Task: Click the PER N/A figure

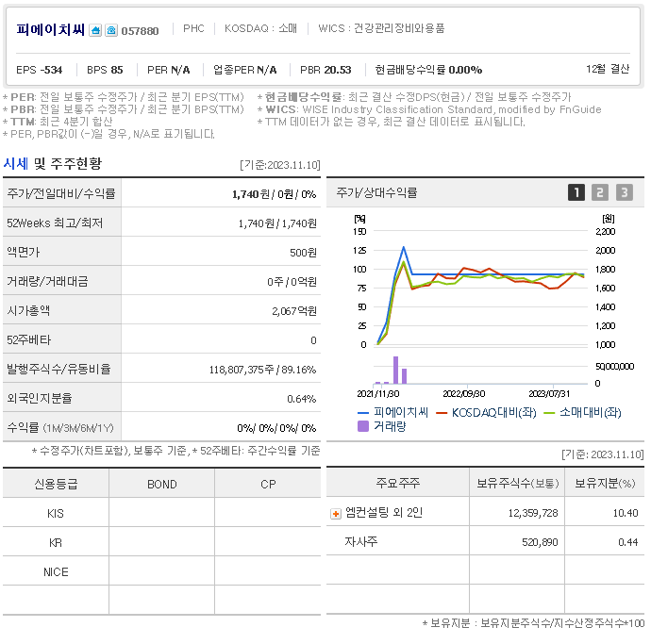Action: [x=169, y=70]
